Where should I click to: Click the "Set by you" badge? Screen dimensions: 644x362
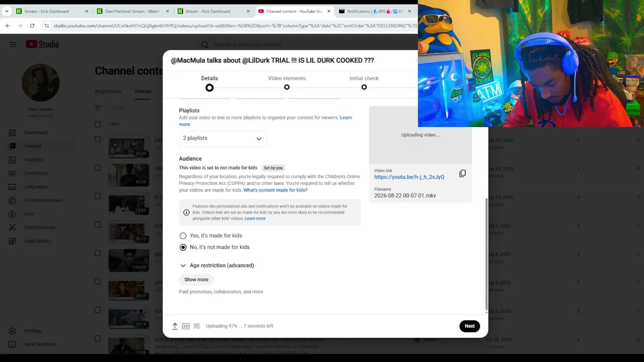273,168
